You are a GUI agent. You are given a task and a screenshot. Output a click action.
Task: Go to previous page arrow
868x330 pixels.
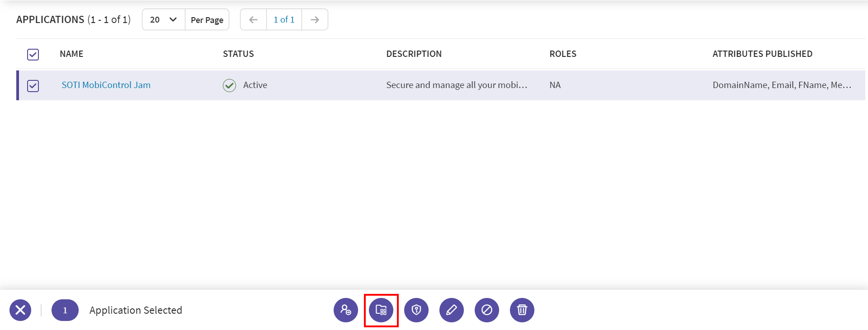click(x=254, y=19)
